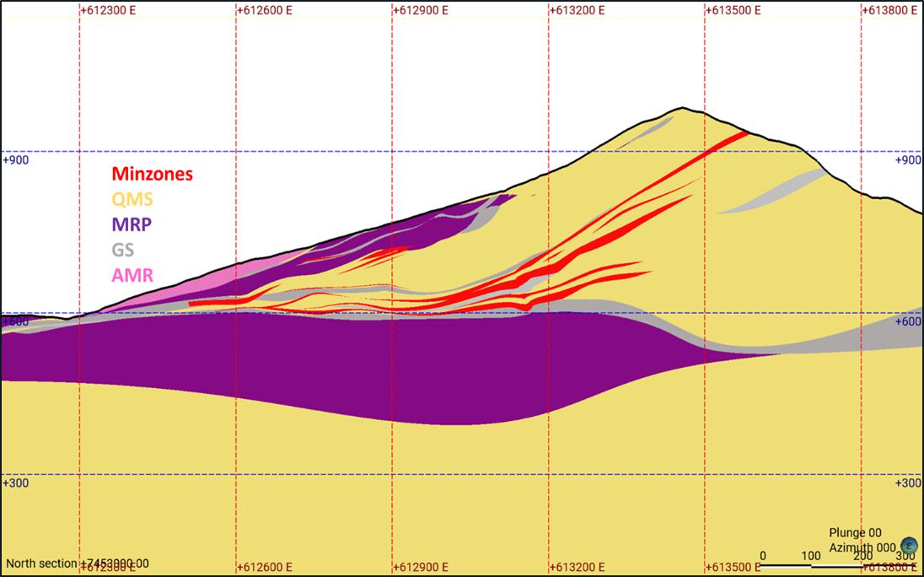Click the right +600 elevation label
Image resolution: width=924 pixels, height=577 pixels.
click(908, 321)
